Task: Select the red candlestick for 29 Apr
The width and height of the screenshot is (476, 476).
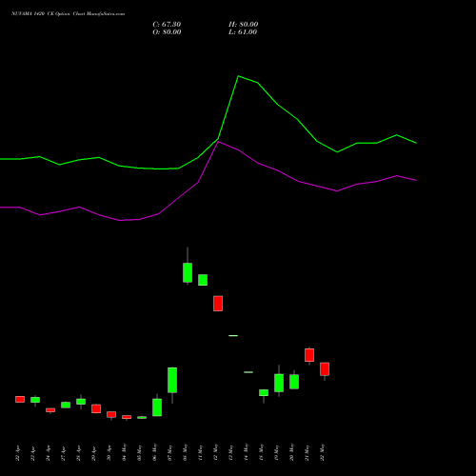Action: (x=96, y=408)
